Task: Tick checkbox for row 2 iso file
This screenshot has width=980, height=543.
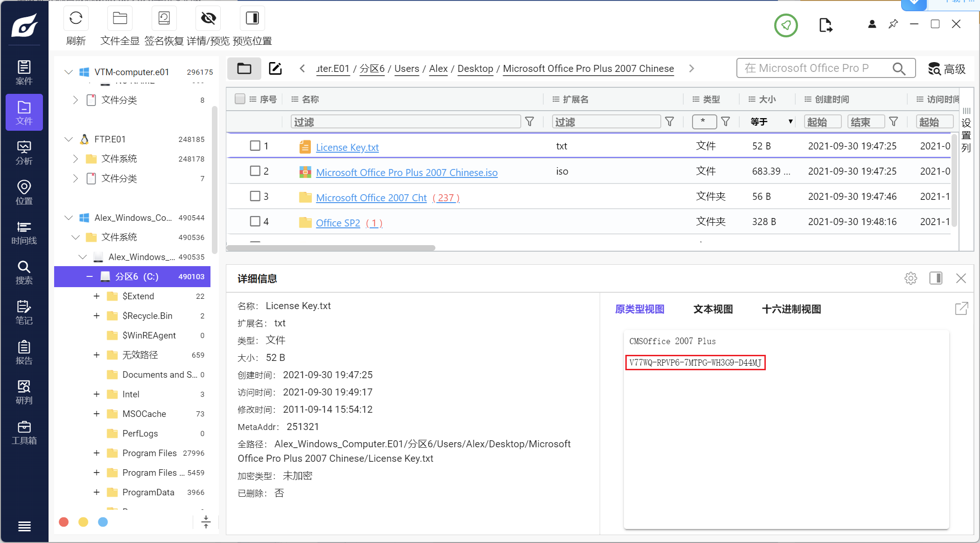Action: 255,171
